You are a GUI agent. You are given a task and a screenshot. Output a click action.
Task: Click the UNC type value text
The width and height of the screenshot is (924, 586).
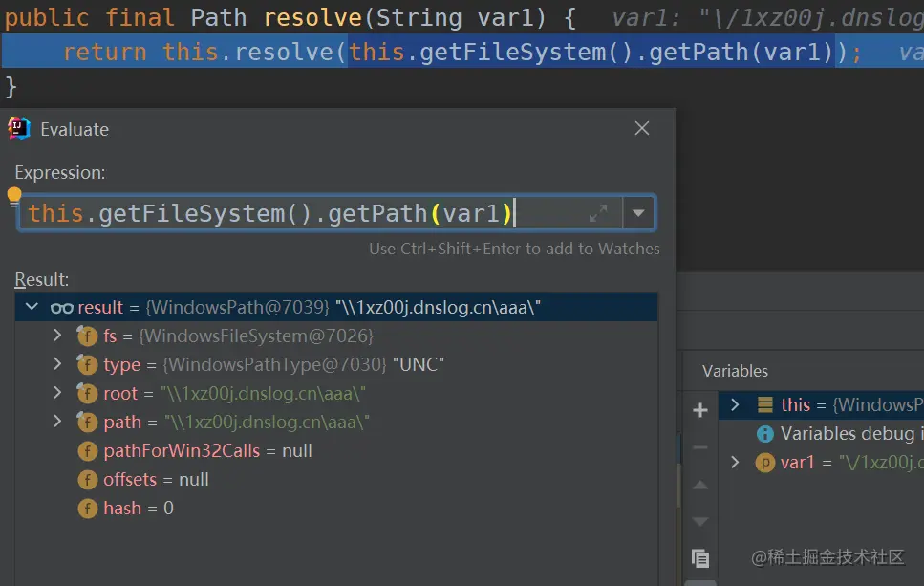tap(419, 364)
